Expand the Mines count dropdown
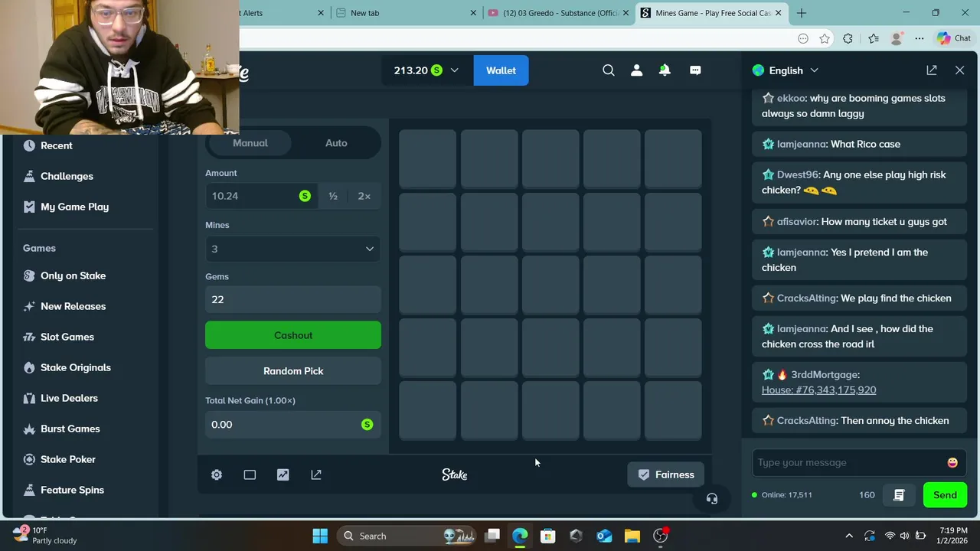 click(293, 249)
